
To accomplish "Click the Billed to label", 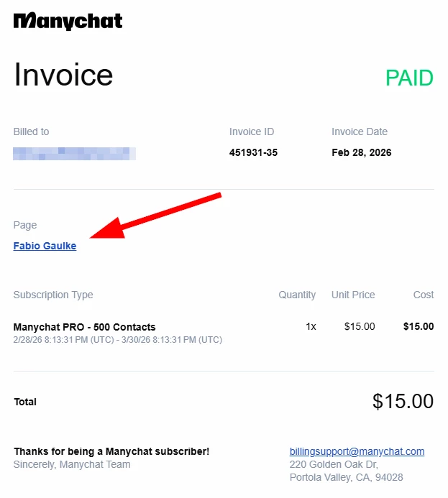I will pyautogui.click(x=31, y=132).
